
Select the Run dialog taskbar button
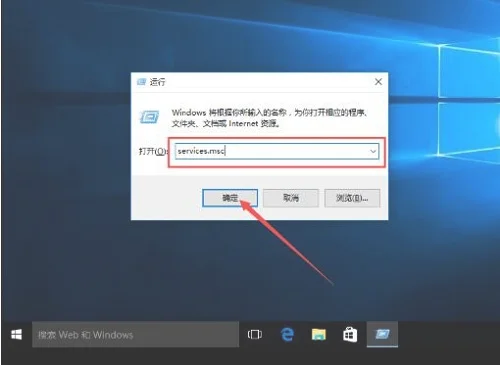pyautogui.click(x=382, y=334)
